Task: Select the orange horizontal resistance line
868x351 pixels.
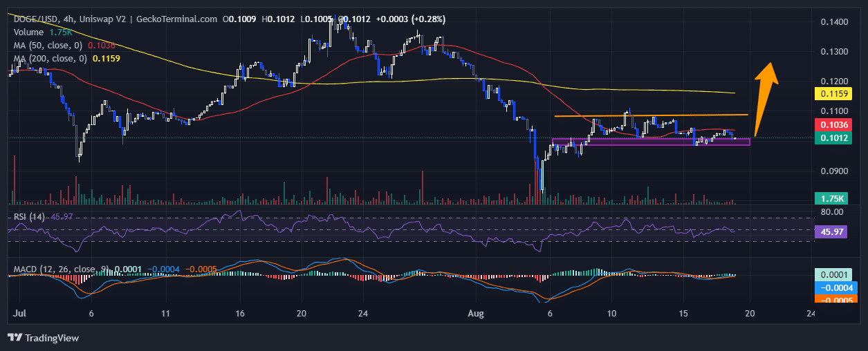Action: (x=650, y=115)
